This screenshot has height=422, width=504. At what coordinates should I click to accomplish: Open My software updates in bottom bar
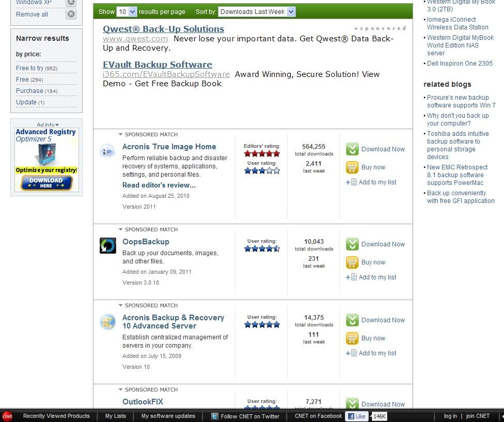tap(168, 416)
